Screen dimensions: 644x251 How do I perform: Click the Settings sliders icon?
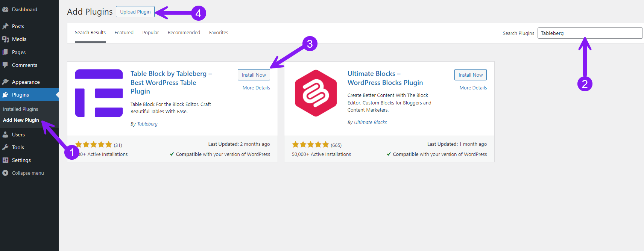tap(5, 160)
